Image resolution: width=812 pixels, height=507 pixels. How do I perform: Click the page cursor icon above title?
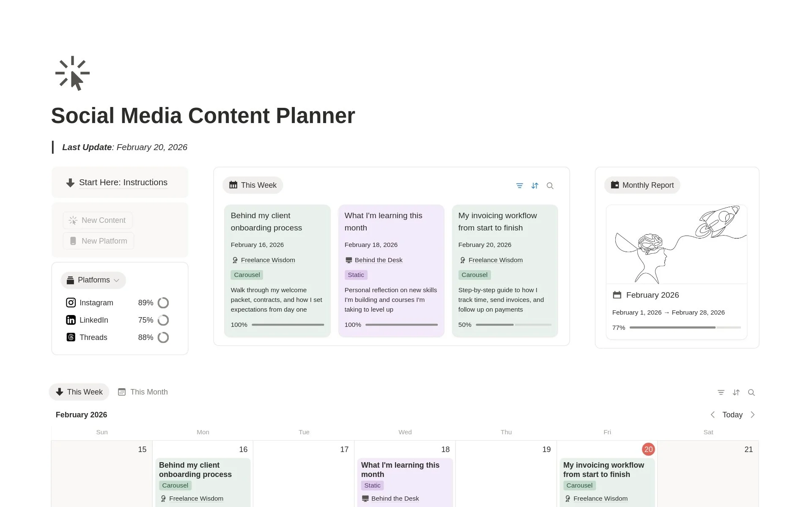coord(72,73)
